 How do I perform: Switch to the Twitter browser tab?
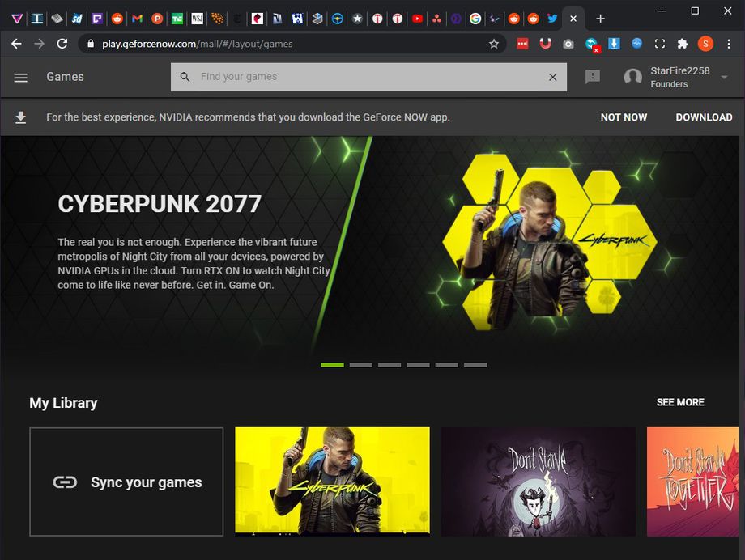[x=552, y=18]
